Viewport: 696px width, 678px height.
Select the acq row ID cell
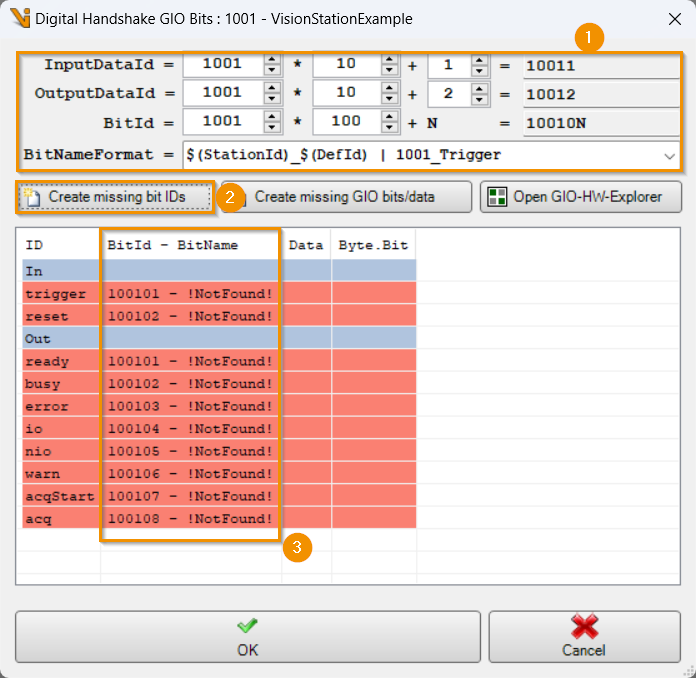click(61, 519)
